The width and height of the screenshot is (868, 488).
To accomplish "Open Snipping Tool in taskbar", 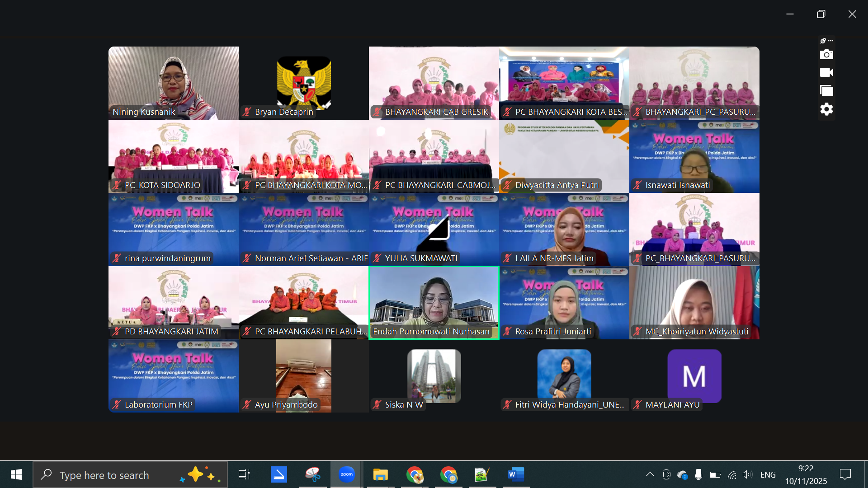I will tap(313, 474).
